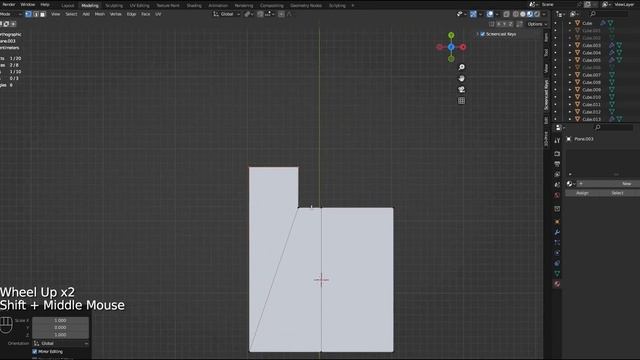
Task: Open the Vertex menu
Action: pyautogui.click(x=116, y=14)
